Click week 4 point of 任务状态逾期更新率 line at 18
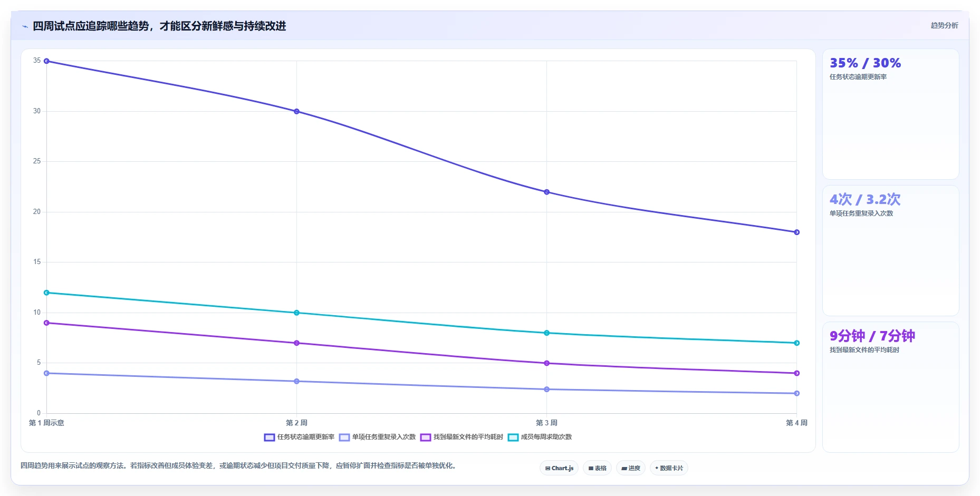The image size is (980, 496). click(796, 232)
